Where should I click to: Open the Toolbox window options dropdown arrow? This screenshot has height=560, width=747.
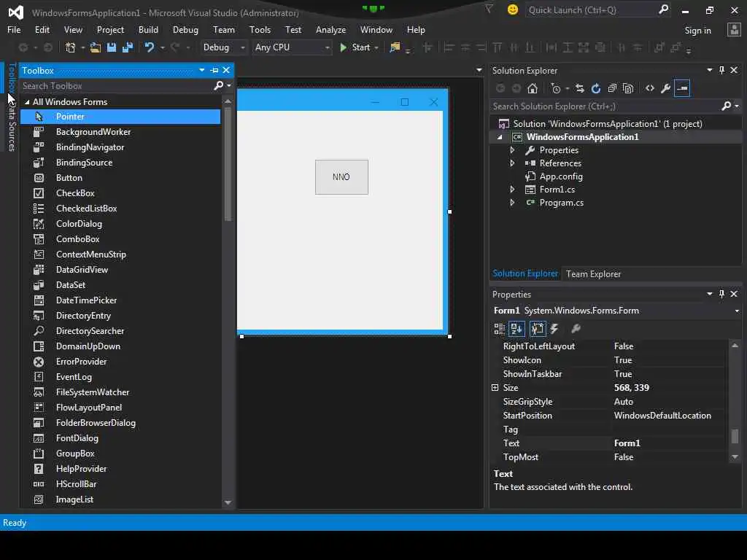(x=202, y=70)
